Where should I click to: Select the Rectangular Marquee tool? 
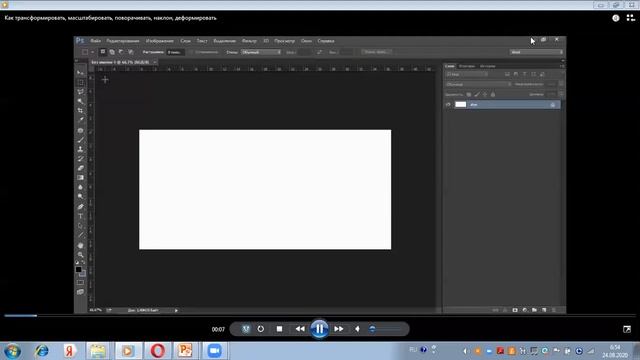(80, 82)
